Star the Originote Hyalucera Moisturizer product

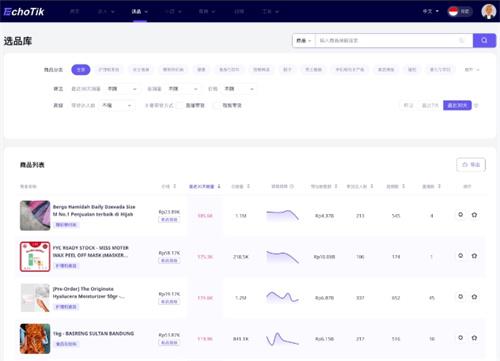click(x=474, y=297)
